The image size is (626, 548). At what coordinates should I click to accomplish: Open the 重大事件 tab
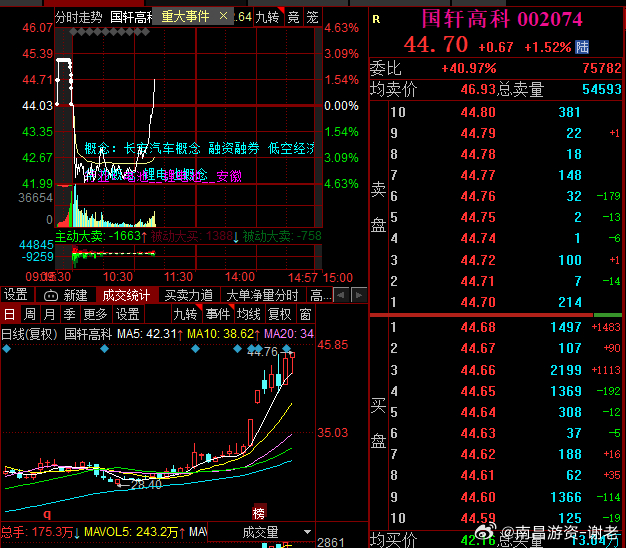tap(185, 17)
